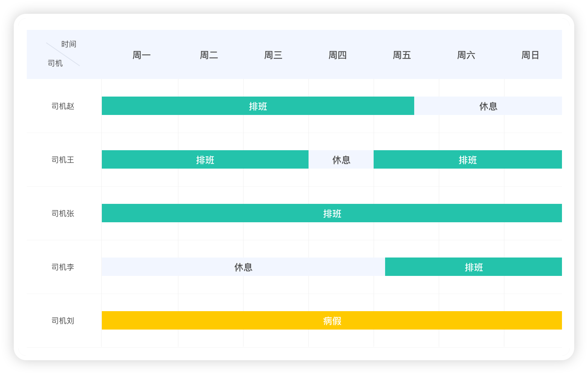Screen dimensions: 588x374
Task: Select the 周日 column header
Action: [531, 55]
